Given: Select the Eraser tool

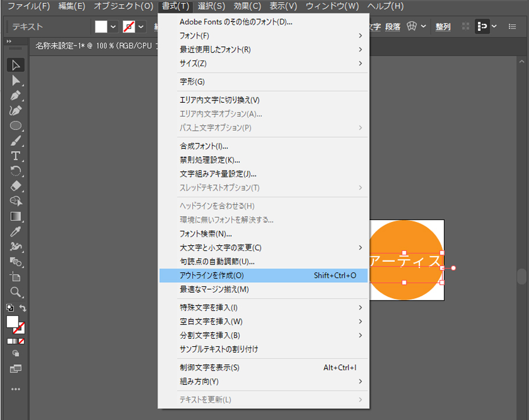Looking at the screenshot, I should (x=16, y=186).
